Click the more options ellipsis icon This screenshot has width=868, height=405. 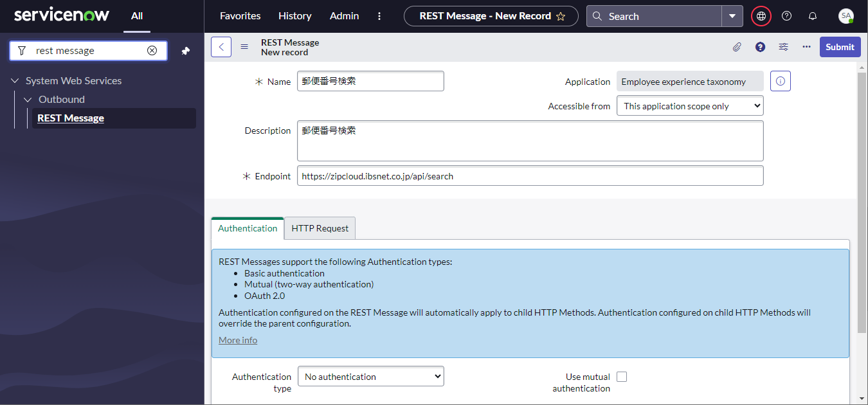click(806, 46)
